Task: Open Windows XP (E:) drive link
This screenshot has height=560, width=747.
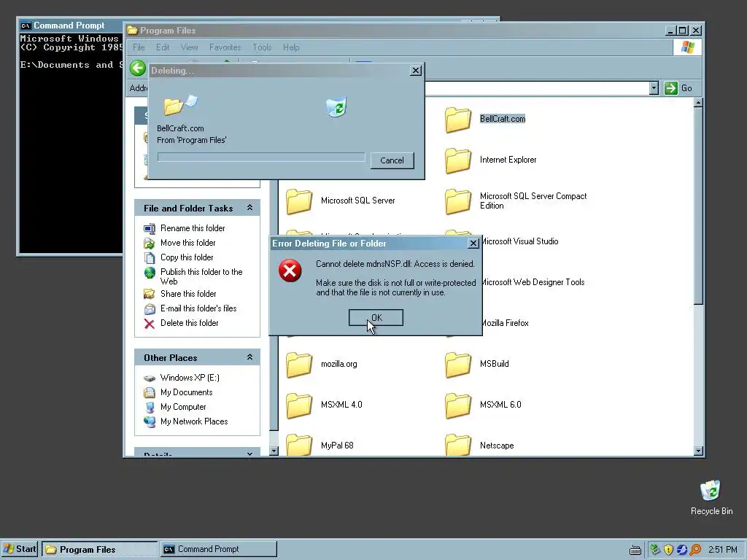Action: coord(182,378)
